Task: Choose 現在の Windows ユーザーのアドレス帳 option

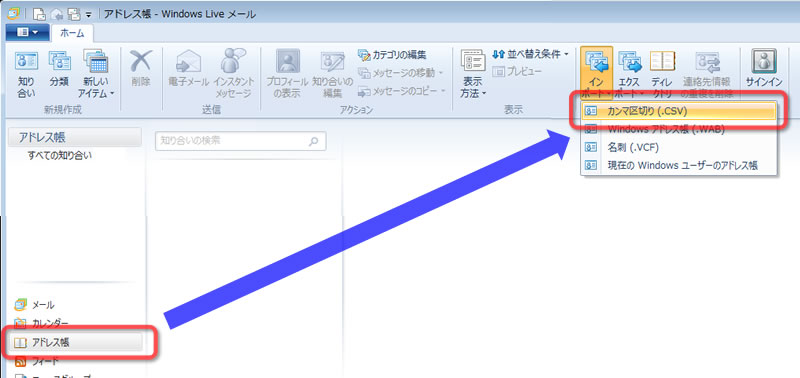Action: [x=679, y=165]
